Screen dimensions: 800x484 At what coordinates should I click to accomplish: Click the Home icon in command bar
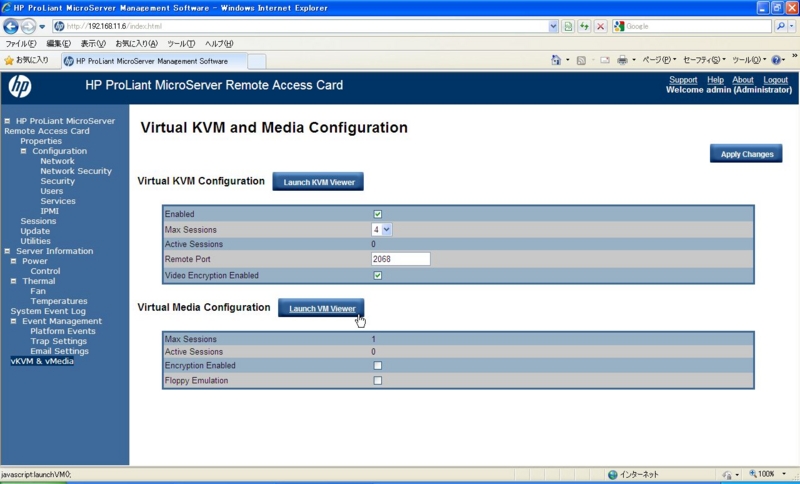pyautogui.click(x=556, y=60)
